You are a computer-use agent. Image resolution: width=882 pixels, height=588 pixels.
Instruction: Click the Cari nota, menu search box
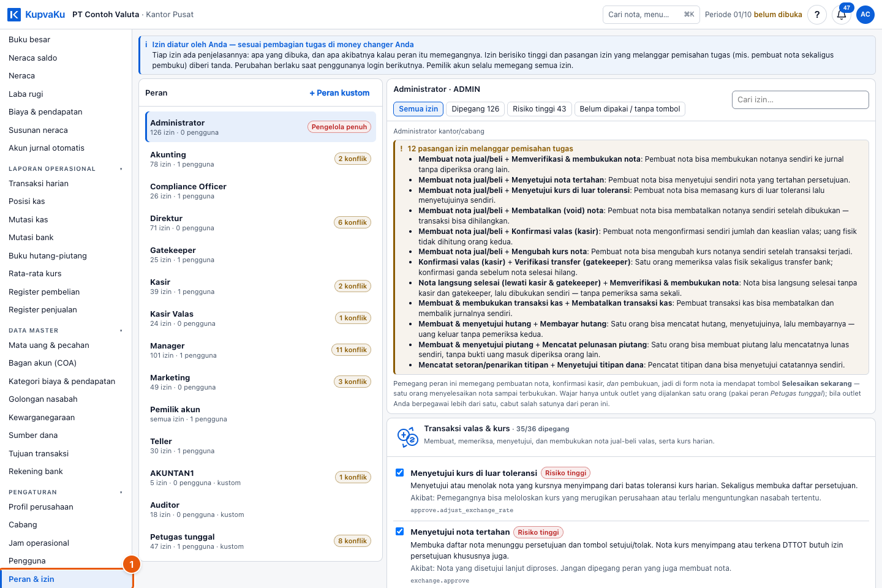coord(651,15)
